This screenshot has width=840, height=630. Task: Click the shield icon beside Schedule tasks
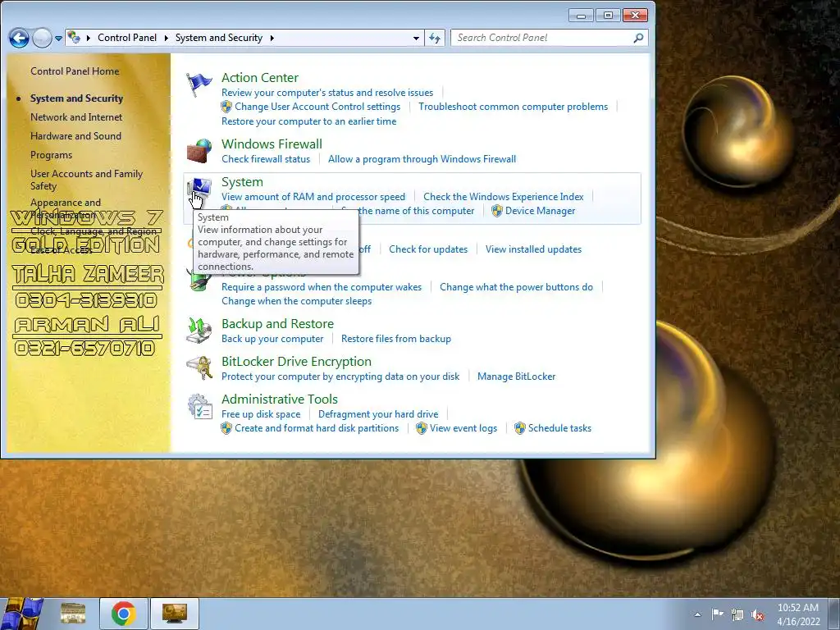519,428
